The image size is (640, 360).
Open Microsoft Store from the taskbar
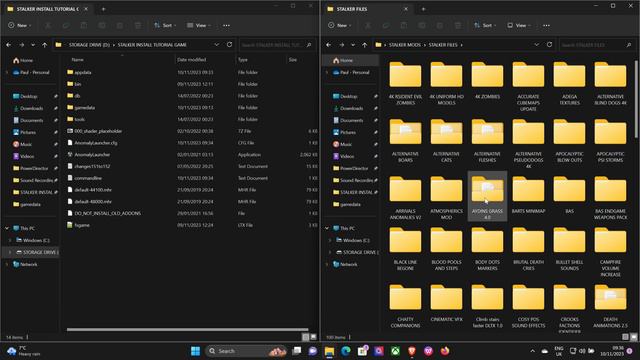click(x=362, y=351)
